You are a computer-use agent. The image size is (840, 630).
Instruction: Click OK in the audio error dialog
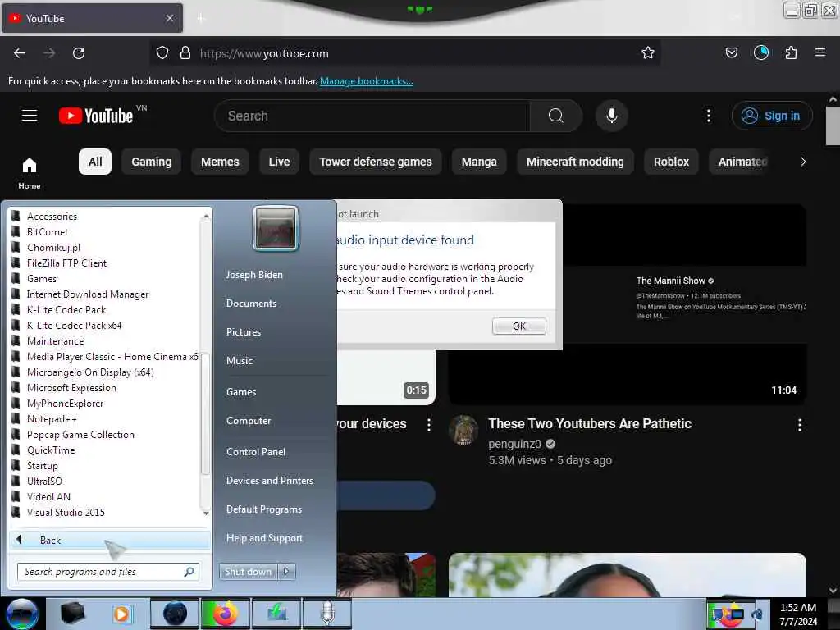519,326
